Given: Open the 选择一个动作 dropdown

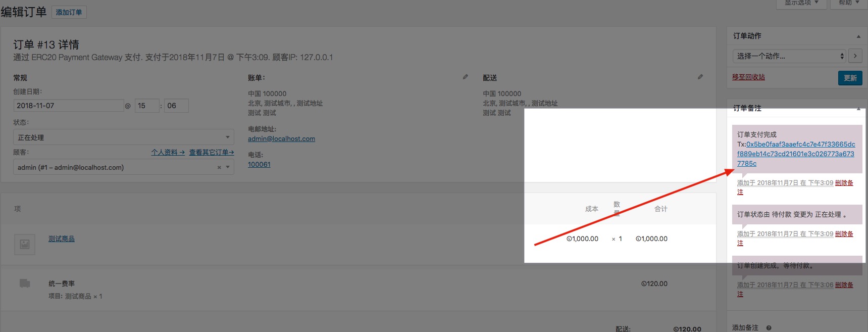Looking at the screenshot, I should (789, 56).
